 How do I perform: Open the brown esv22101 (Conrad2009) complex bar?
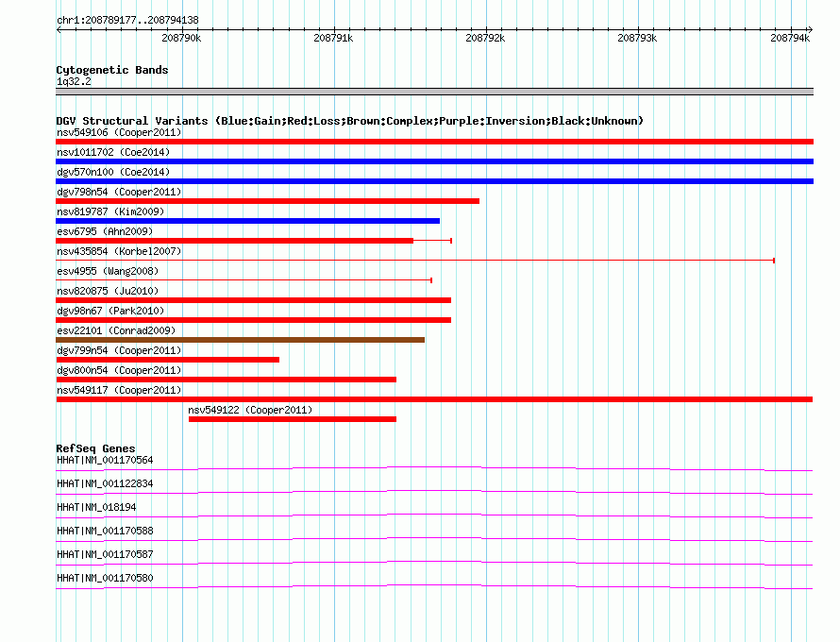click(240, 340)
